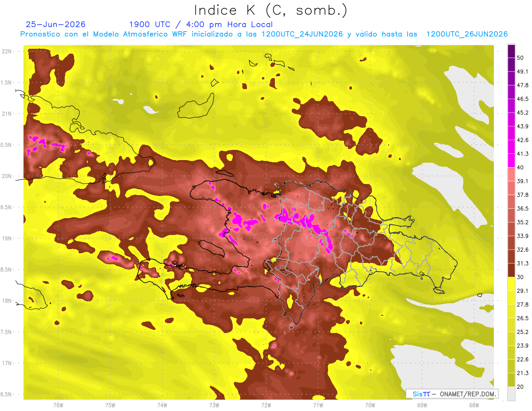Click the legend value '27.8'
Image resolution: width=532 pixels, height=411 pixels.
522,305
